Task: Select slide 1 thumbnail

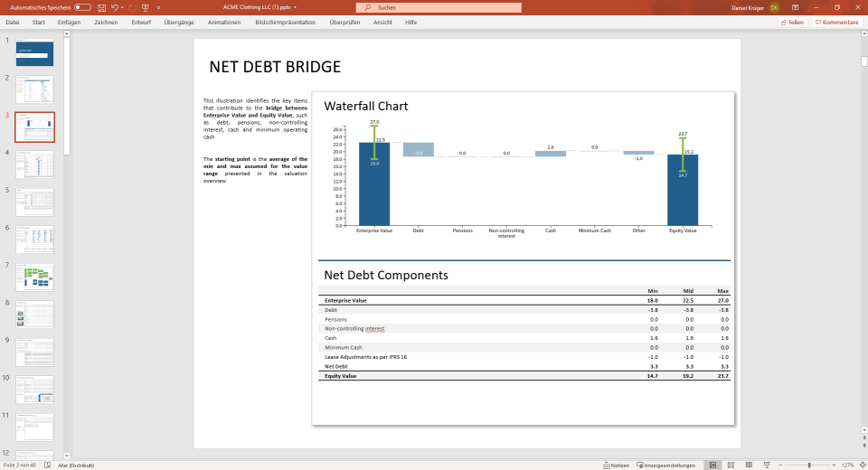Action: click(35, 52)
